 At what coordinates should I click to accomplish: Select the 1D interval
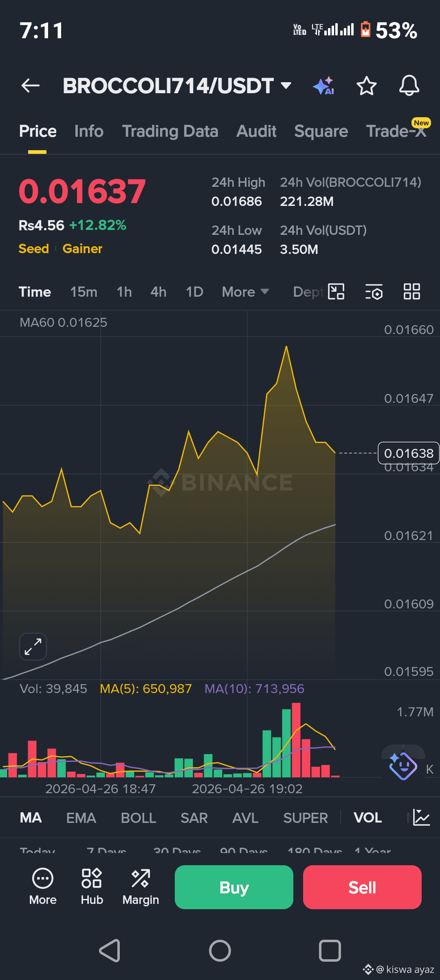pos(194,292)
